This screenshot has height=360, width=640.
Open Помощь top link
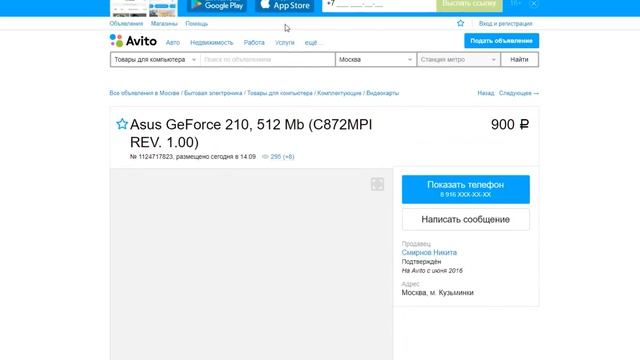pyautogui.click(x=196, y=24)
